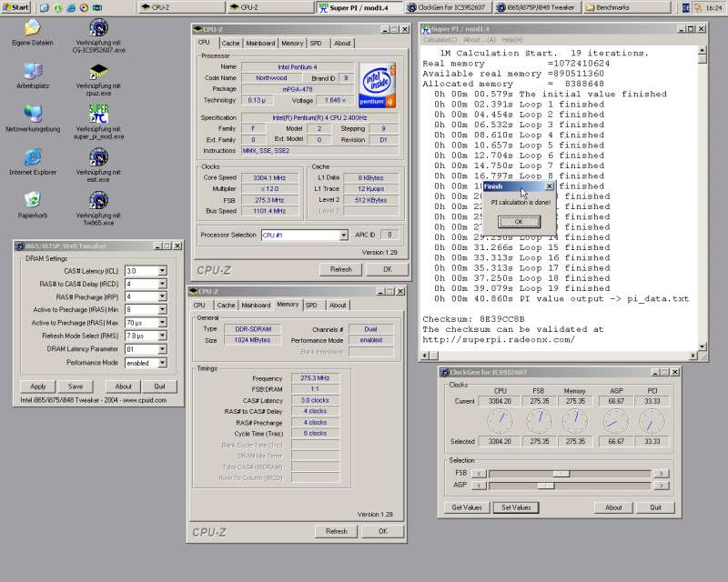Click the Current CPU clock field 3304.20
Image resolution: width=728 pixels, height=582 pixels.
pyautogui.click(x=500, y=401)
